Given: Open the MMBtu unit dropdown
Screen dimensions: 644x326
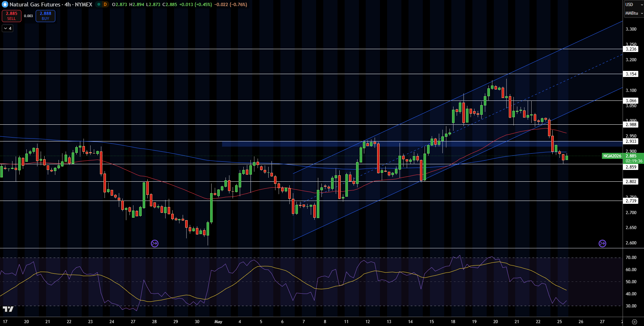Looking at the screenshot, I should 633,13.
